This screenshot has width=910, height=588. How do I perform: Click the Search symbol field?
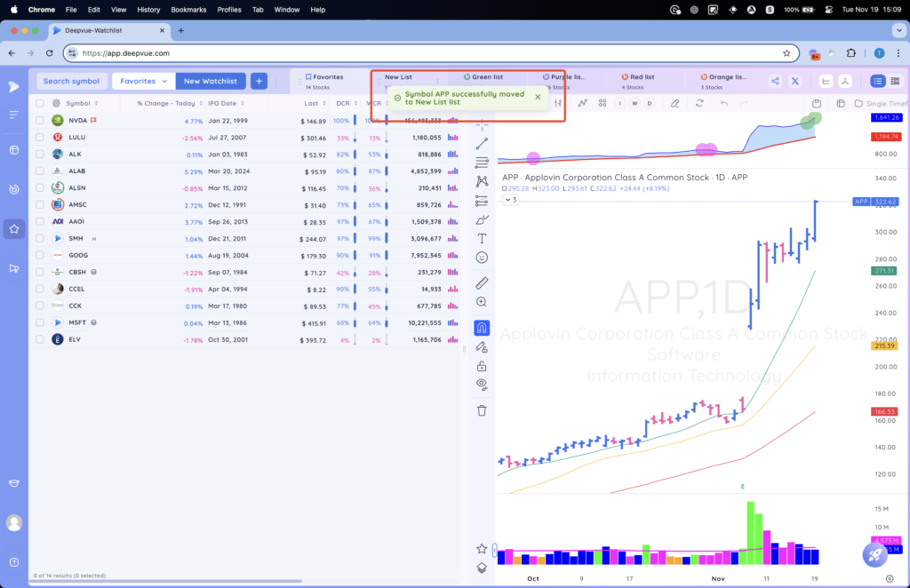(71, 81)
